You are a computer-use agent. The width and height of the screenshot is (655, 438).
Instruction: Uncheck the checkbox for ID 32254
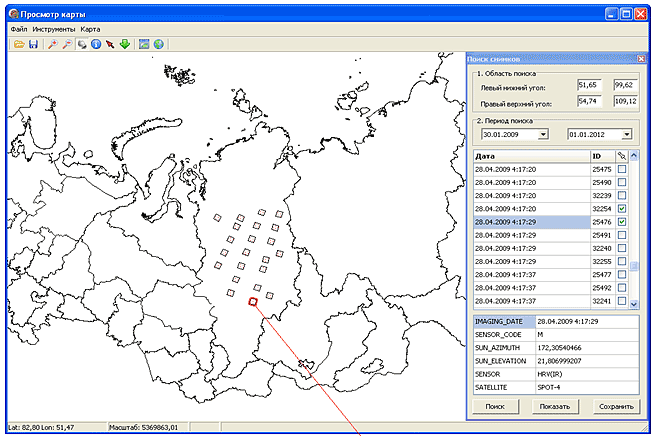621,208
